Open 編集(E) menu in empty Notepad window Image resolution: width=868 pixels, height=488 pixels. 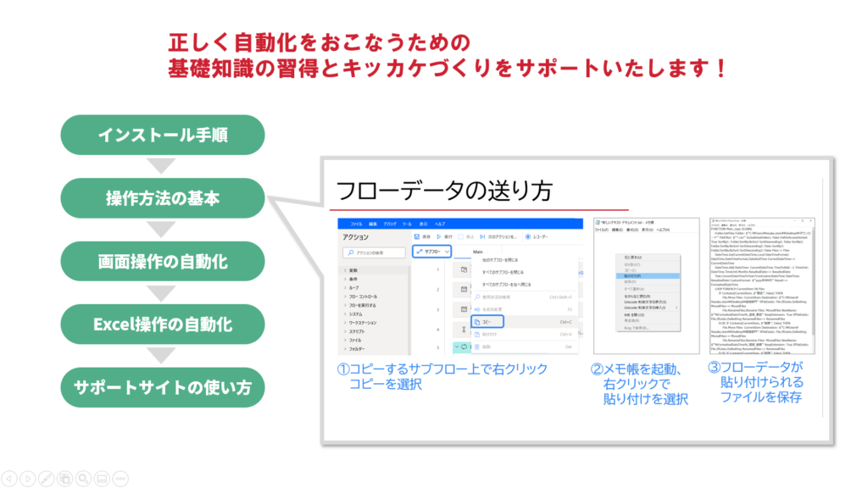616,230
